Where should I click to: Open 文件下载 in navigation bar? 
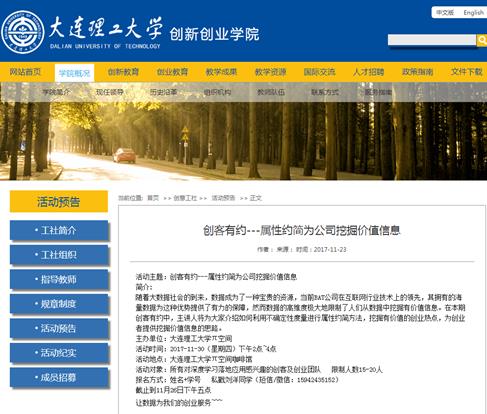[x=467, y=72]
